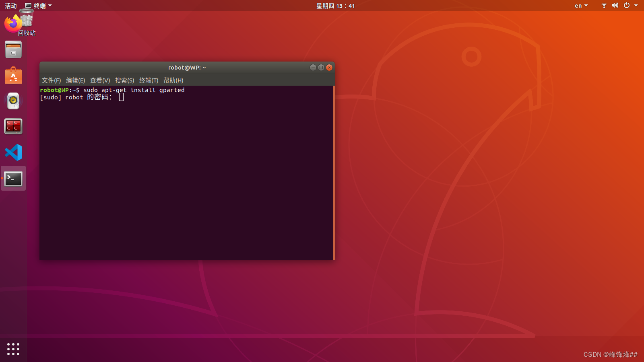Open the 搜索(S) menu in the terminal
Viewport: 644px width, 362px height.
pyautogui.click(x=124, y=80)
